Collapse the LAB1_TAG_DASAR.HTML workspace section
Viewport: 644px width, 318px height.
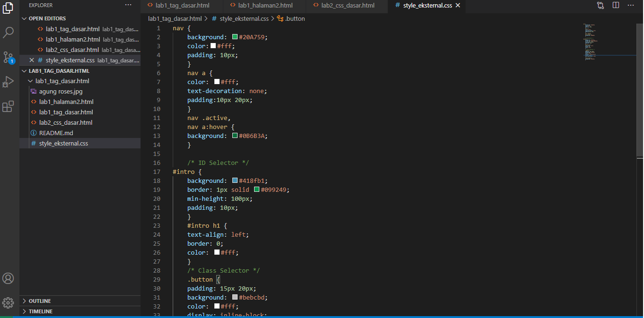[x=80, y=71]
